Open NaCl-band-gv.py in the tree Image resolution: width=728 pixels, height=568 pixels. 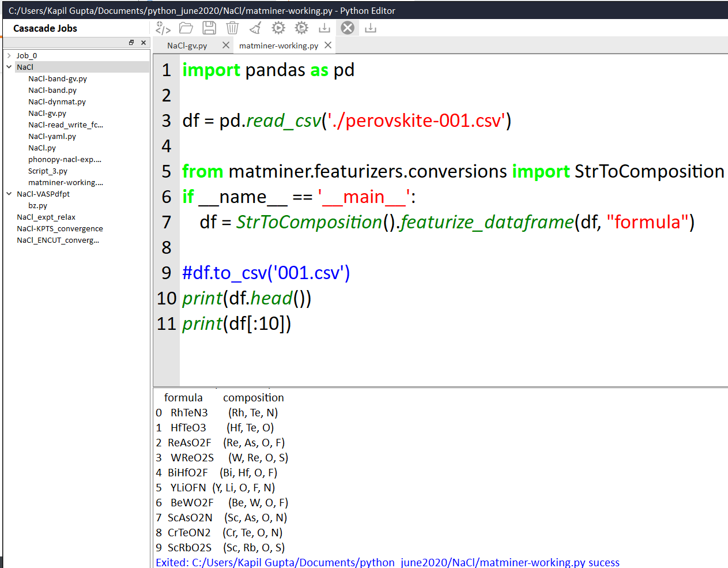58,78
